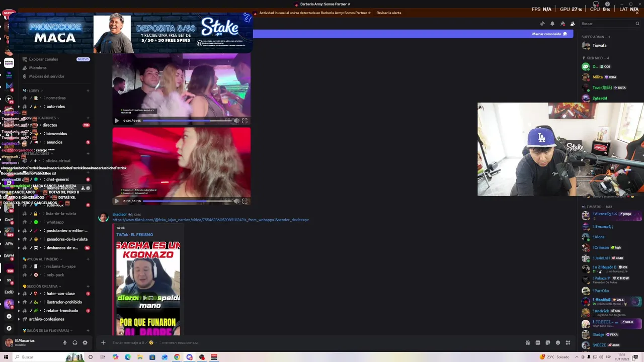Open the anuncios channel
Screen dimensions: 644x362
point(55,142)
